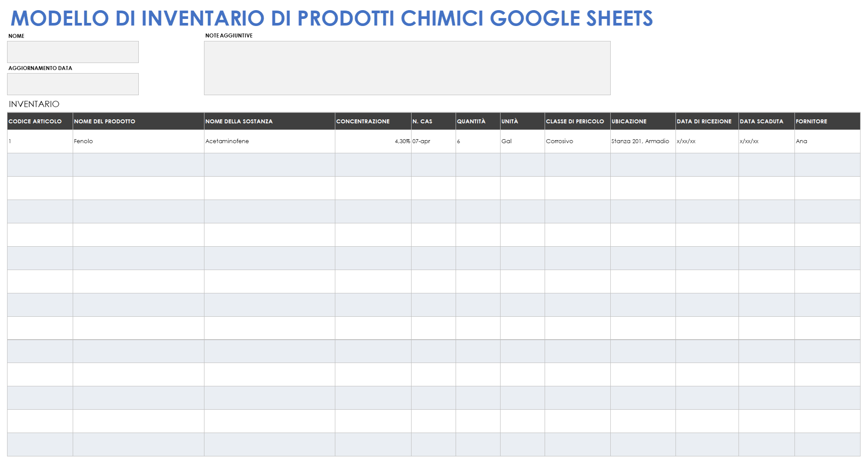Click the concentration cell '4,30%'
The width and height of the screenshot is (868, 463).
[x=373, y=141]
